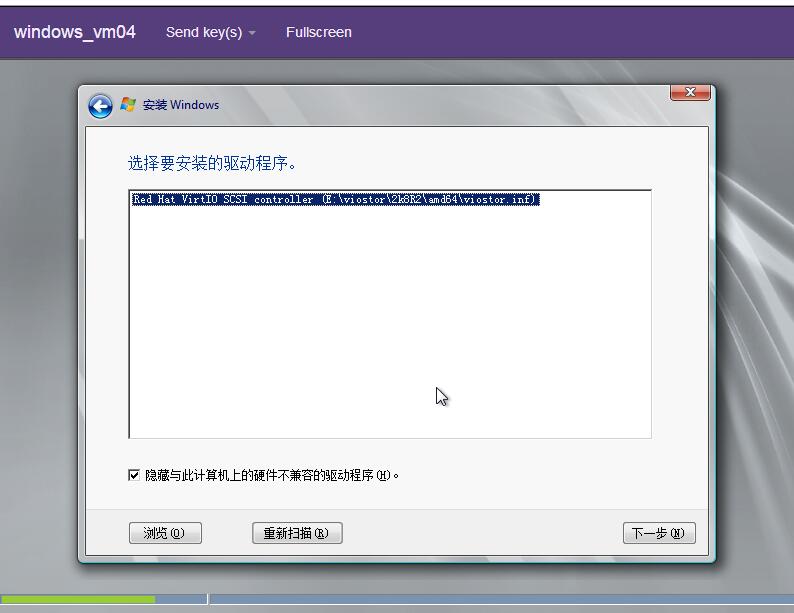Click the windows_vm04 console title
Screen dimensions: 794x613
click(x=75, y=32)
